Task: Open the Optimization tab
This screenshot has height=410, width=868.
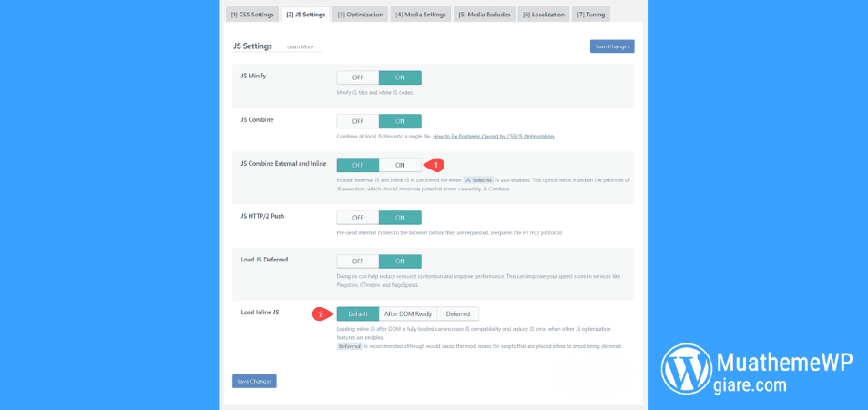Action: tap(360, 15)
